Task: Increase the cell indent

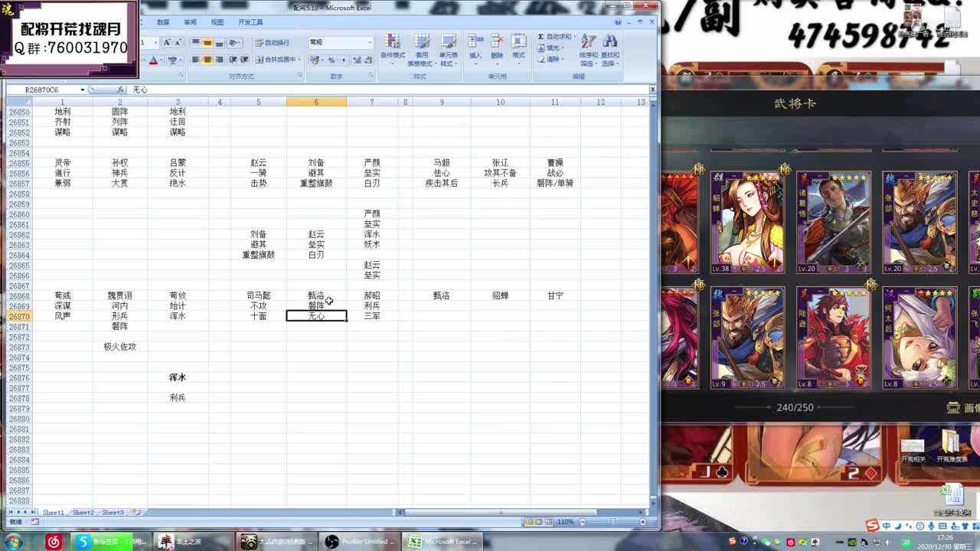Action: pyautogui.click(x=244, y=60)
